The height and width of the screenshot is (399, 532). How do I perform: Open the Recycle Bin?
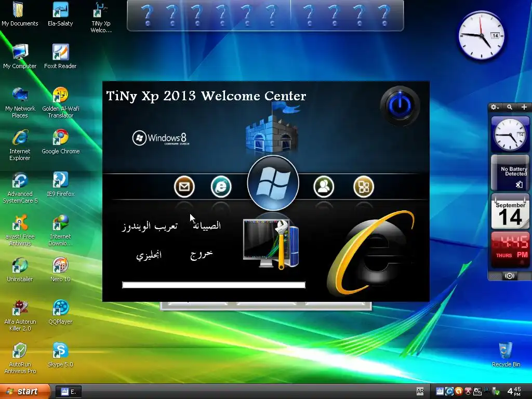pyautogui.click(x=506, y=355)
